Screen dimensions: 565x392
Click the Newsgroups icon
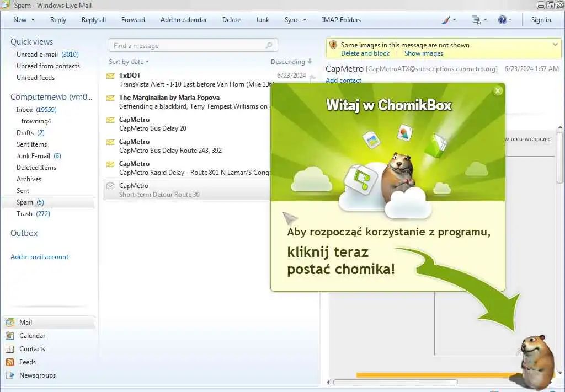[10, 375]
